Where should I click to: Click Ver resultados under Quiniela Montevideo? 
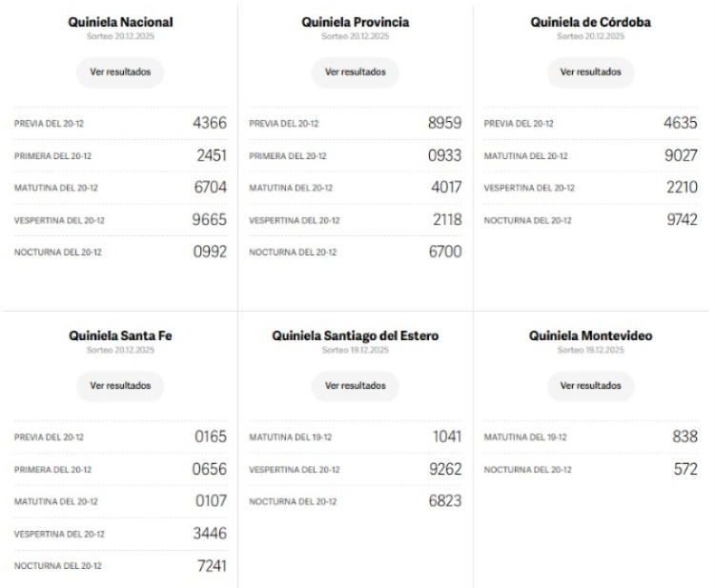coord(590,386)
